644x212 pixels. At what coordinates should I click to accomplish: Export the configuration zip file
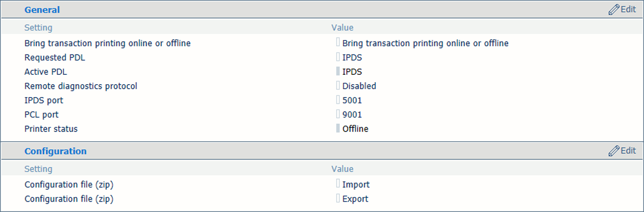pos(356,199)
